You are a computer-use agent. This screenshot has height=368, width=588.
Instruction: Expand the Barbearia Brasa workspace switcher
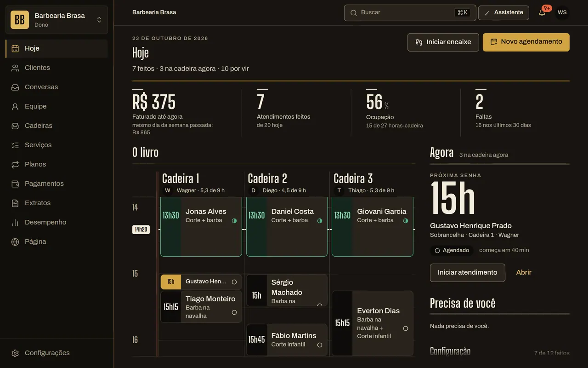[57, 20]
